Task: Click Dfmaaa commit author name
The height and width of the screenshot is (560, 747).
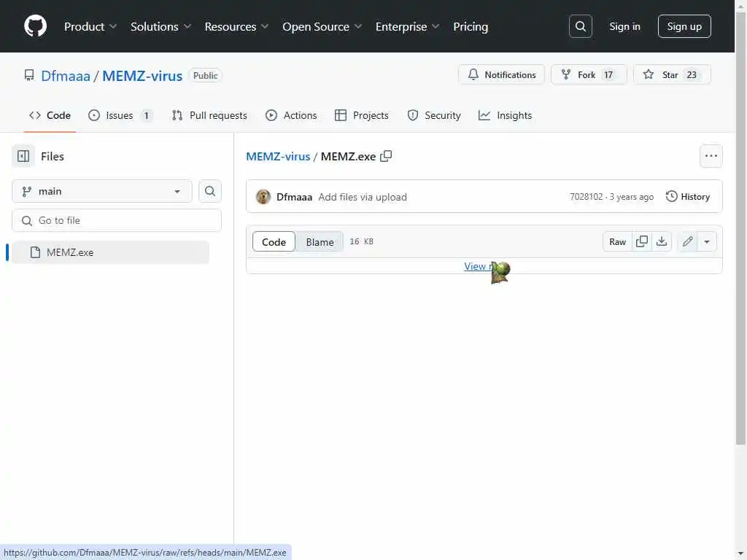Action: (294, 197)
